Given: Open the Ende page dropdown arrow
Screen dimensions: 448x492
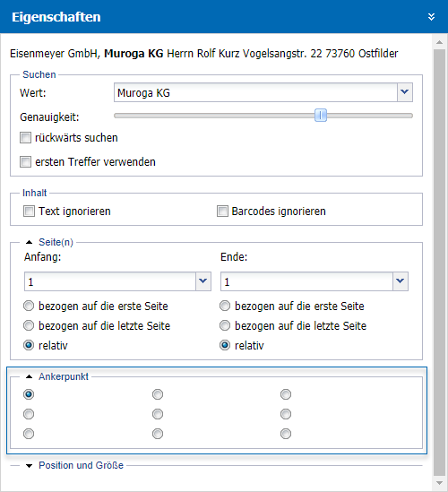Looking at the screenshot, I should [x=401, y=281].
